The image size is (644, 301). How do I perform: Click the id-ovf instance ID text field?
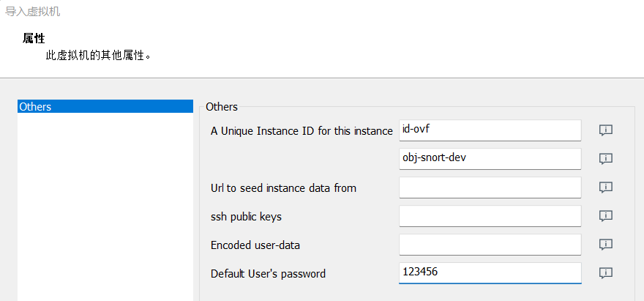[x=490, y=130]
